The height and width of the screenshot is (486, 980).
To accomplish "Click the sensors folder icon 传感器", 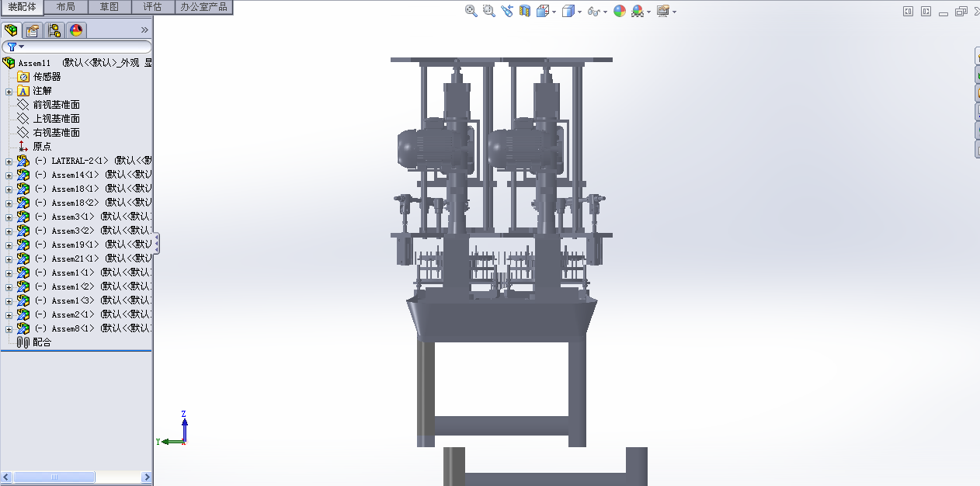I will pyautogui.click(x=23, y=77).
